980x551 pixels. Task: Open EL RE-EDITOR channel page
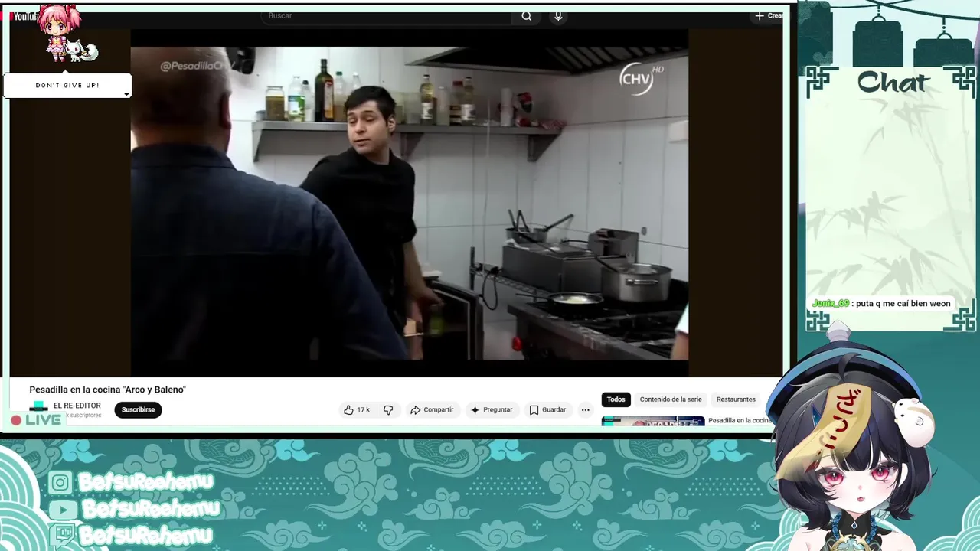77,406
